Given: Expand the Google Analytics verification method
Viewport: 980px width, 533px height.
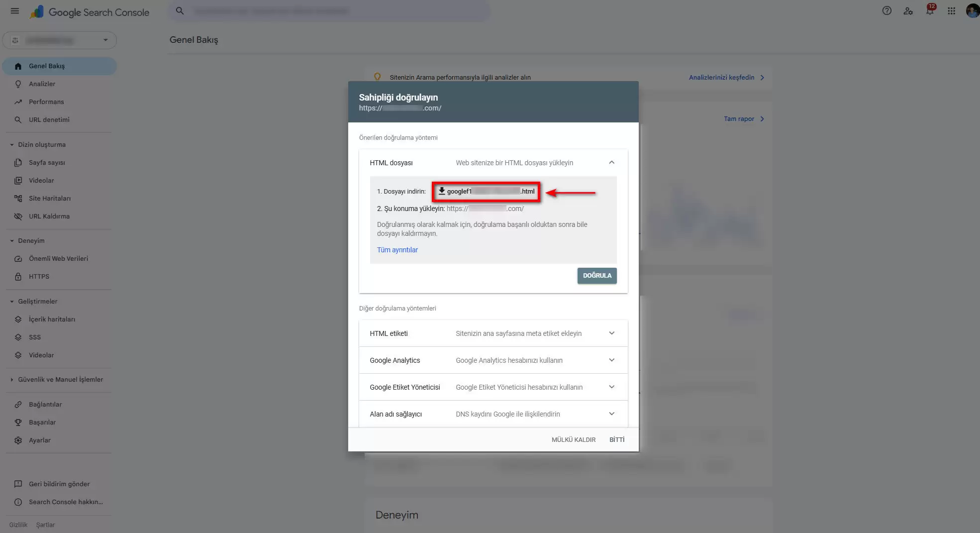Looking at the screenshot, I should coord(611,360).
